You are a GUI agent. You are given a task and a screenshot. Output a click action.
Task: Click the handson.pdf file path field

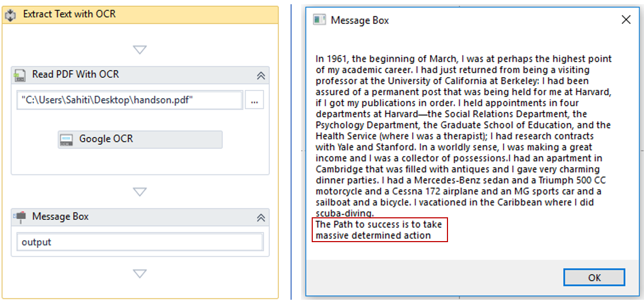point(129,100)
